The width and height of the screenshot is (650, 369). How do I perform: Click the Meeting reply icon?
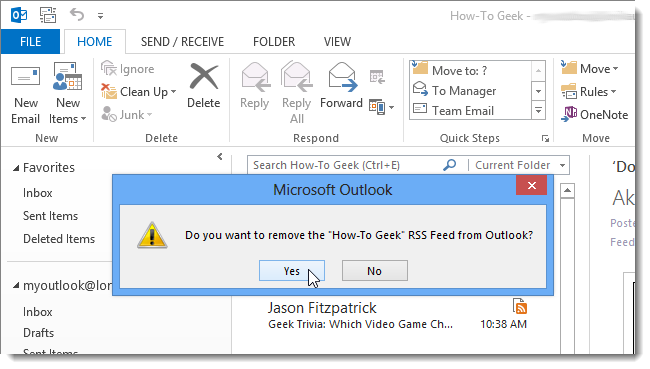[x=377, y=77]
